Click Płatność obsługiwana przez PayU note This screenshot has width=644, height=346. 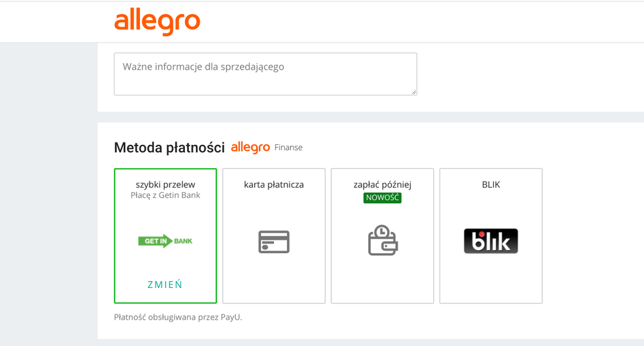(178, 317)
